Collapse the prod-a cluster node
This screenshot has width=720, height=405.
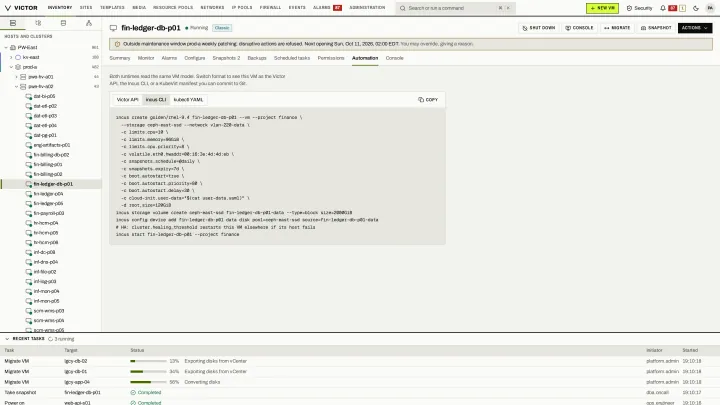point(11,67)
